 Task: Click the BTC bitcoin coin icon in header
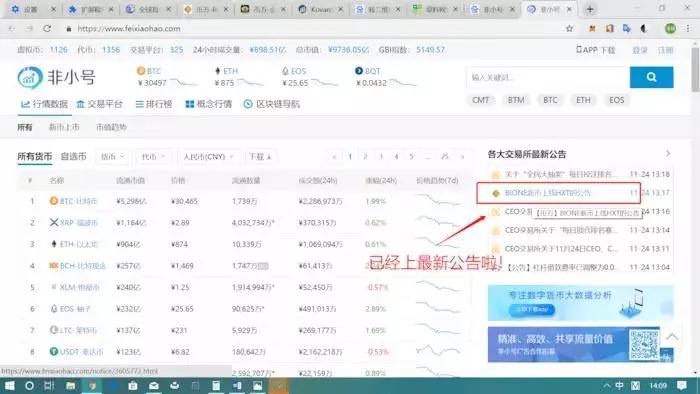click(141, 71)
